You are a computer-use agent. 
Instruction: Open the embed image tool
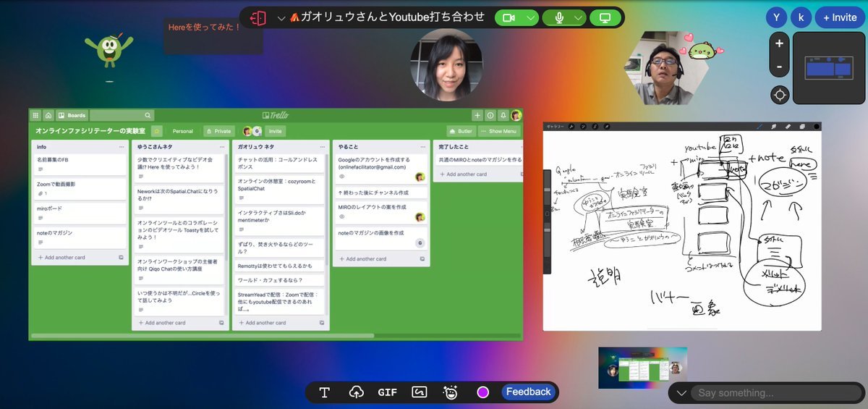click(x=419, y=392)
